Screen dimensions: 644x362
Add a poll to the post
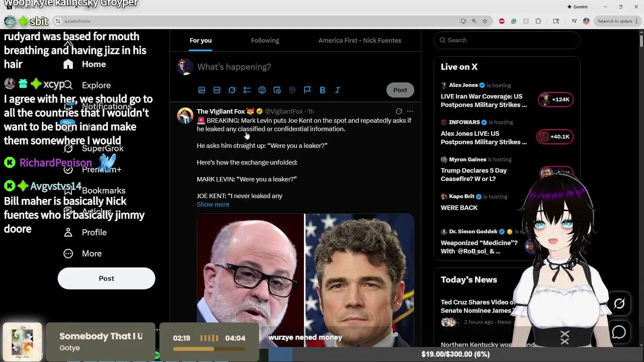247,90
